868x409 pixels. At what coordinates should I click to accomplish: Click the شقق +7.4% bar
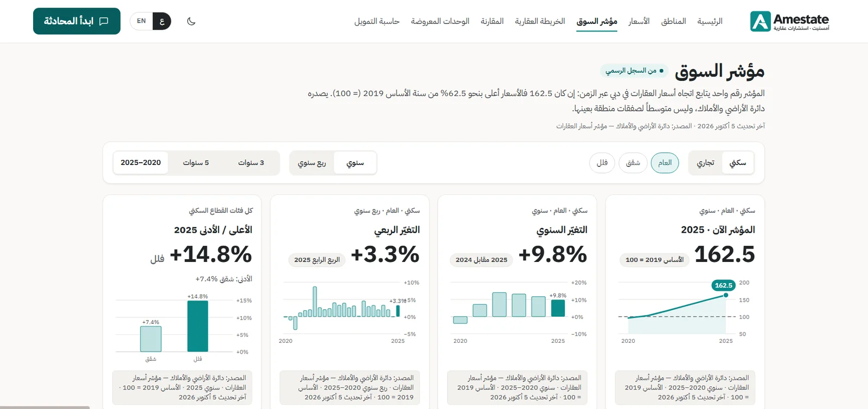[x=151, y=339]
